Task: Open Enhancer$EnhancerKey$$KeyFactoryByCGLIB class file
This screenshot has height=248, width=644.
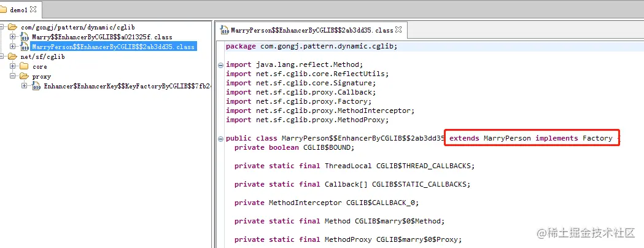Action: point(127,86)
